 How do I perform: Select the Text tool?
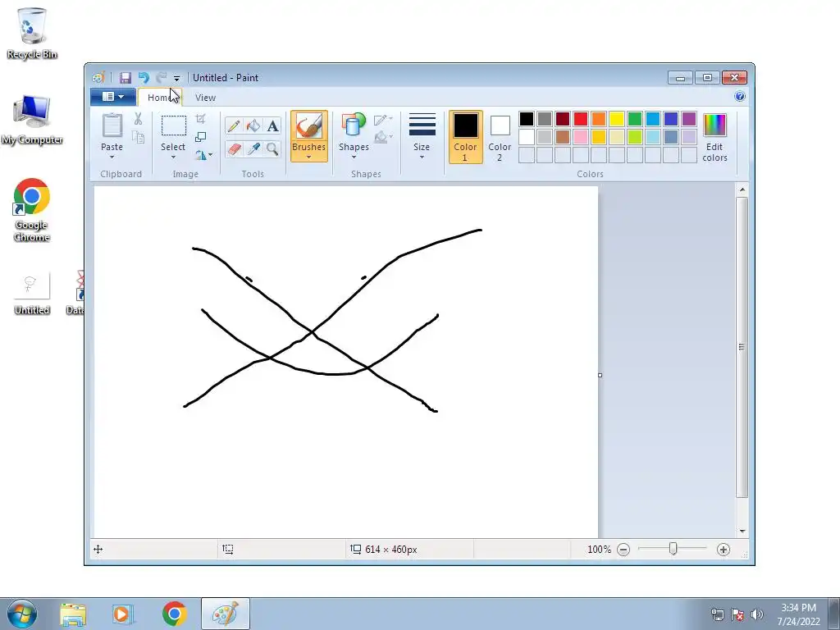pos(272,126)
